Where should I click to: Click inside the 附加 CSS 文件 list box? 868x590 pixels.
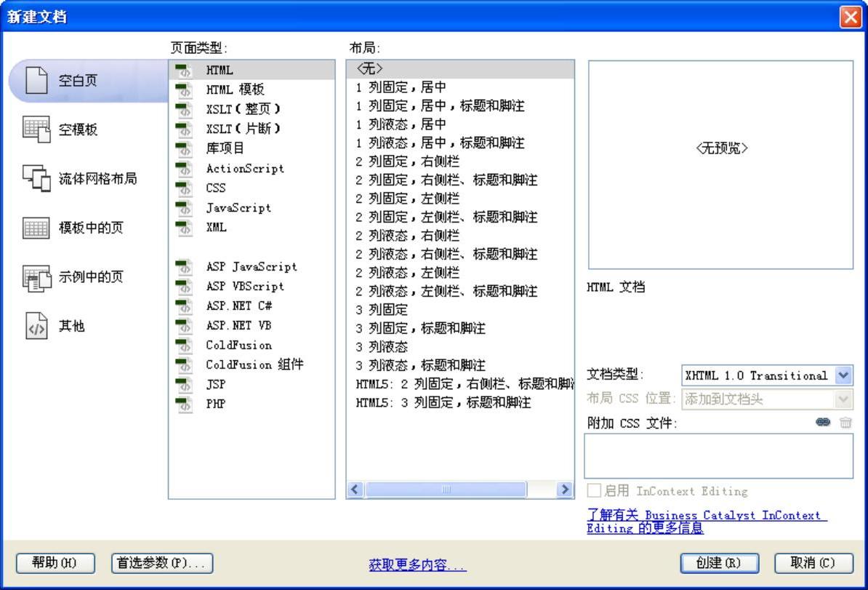pos(718,456)
